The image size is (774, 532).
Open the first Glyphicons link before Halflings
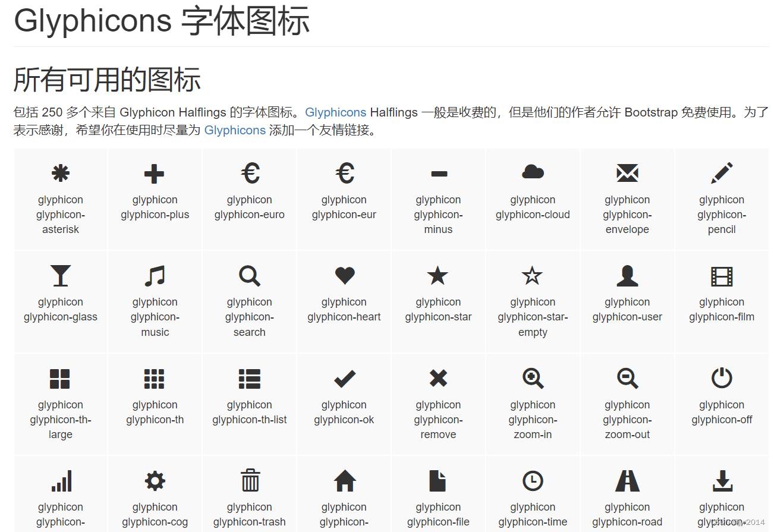click(336, 112)
